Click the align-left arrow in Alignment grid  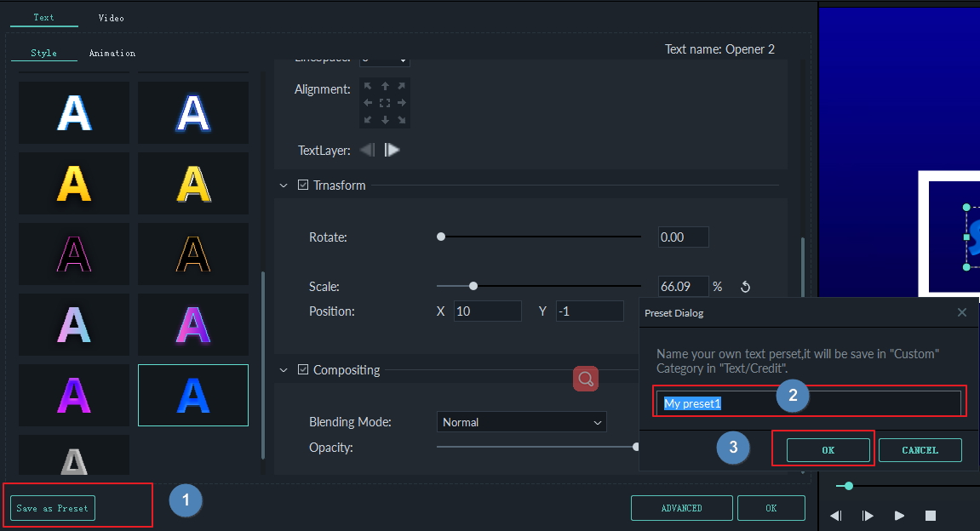pyautogui.click(x=369, y=103)
